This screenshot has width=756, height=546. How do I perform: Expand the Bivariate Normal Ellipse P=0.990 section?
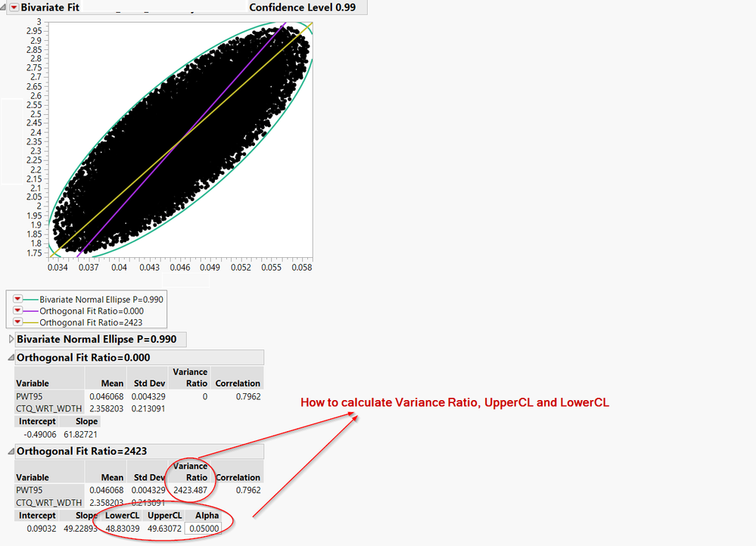tap(11, 340)
